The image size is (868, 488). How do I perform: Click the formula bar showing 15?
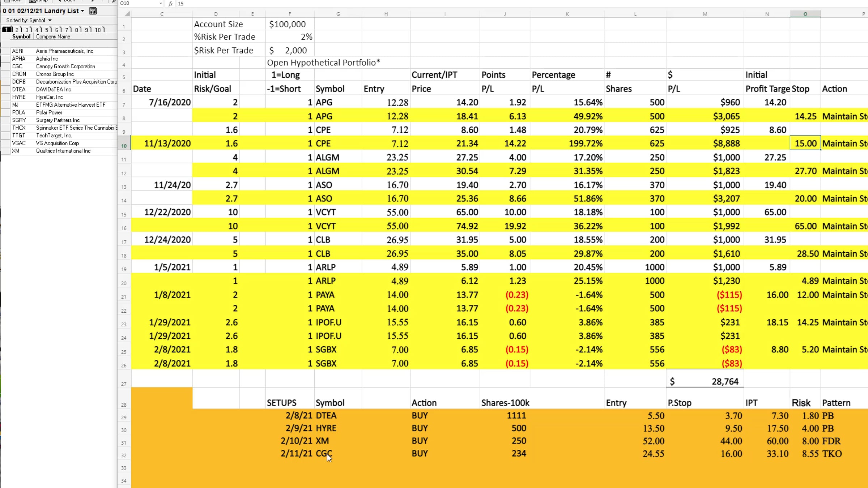[521, 4]
